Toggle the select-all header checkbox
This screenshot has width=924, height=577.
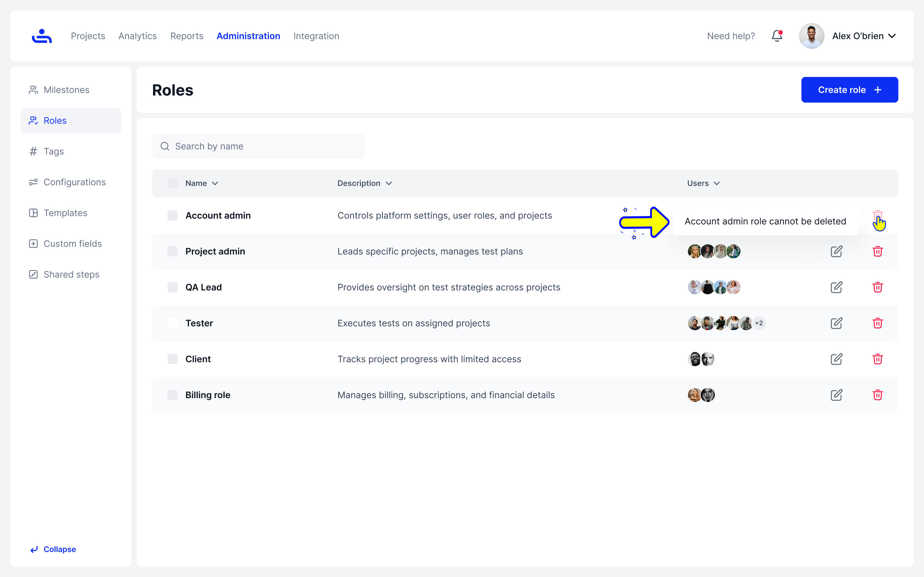click(x=173, y=183)
